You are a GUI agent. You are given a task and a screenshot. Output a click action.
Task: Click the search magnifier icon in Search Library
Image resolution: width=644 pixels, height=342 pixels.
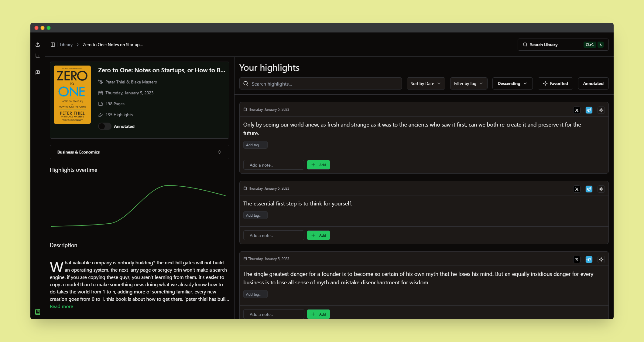pyautogui.click(x=525, y=45)
